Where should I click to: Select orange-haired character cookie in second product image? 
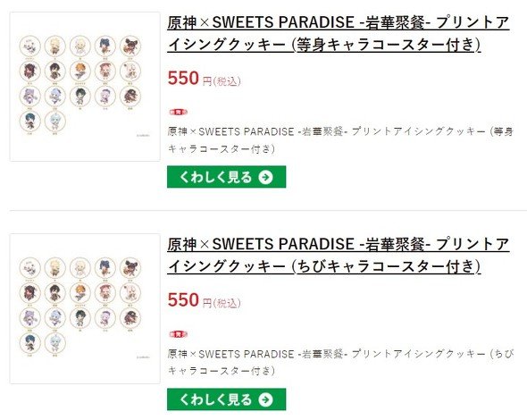pyautogui.click(x=80, y=293)
